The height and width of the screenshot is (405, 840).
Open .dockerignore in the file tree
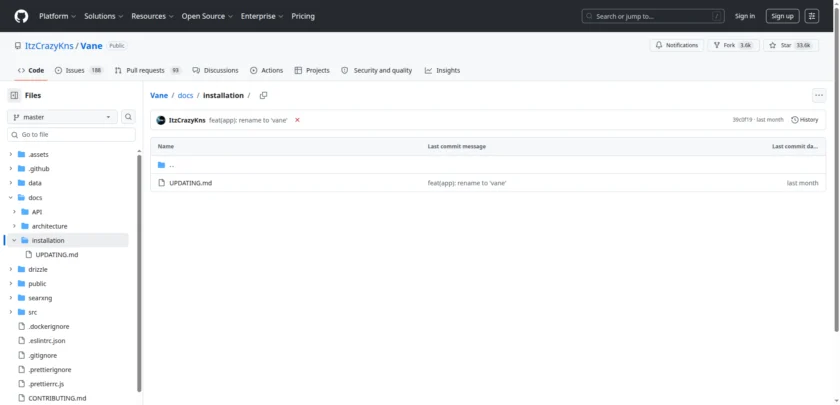pyautogui.click(x=48, y=326)
